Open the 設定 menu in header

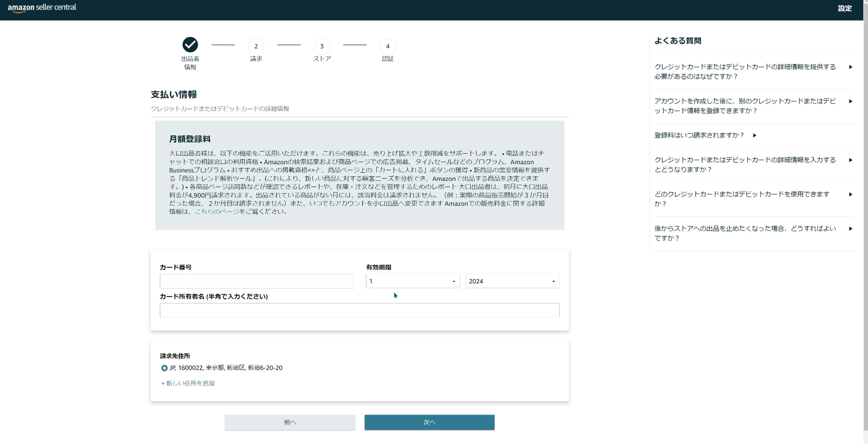click(845, 8)
